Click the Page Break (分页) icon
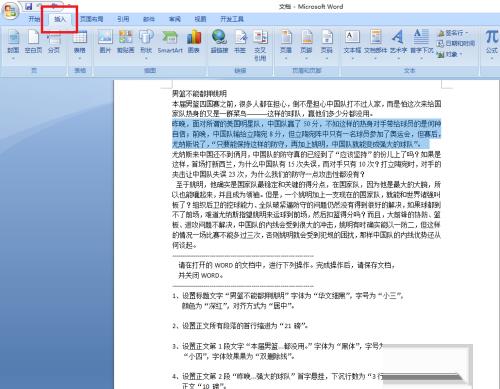The height and width of the screenshot is (389, 500). coord(54,41)
